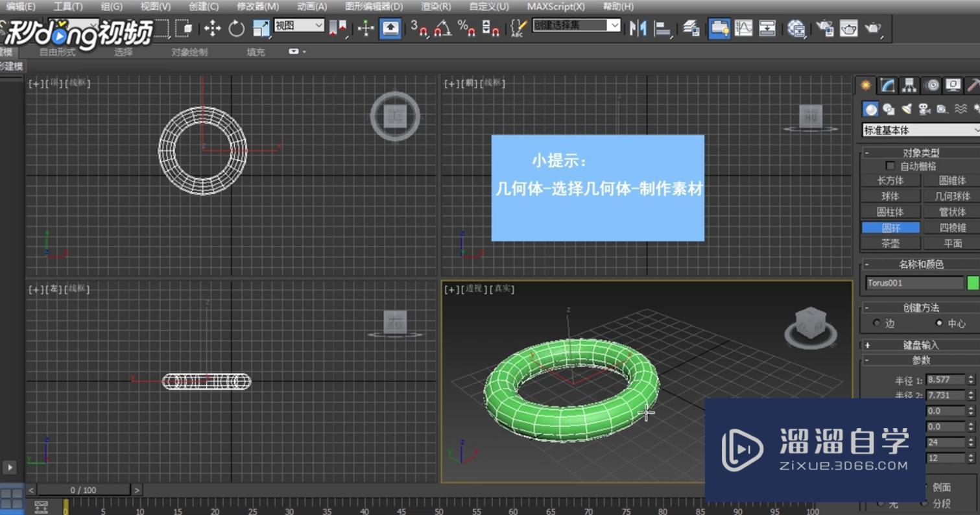
Task: Toggle keyboard shortcut override icon
Action: 390,28
